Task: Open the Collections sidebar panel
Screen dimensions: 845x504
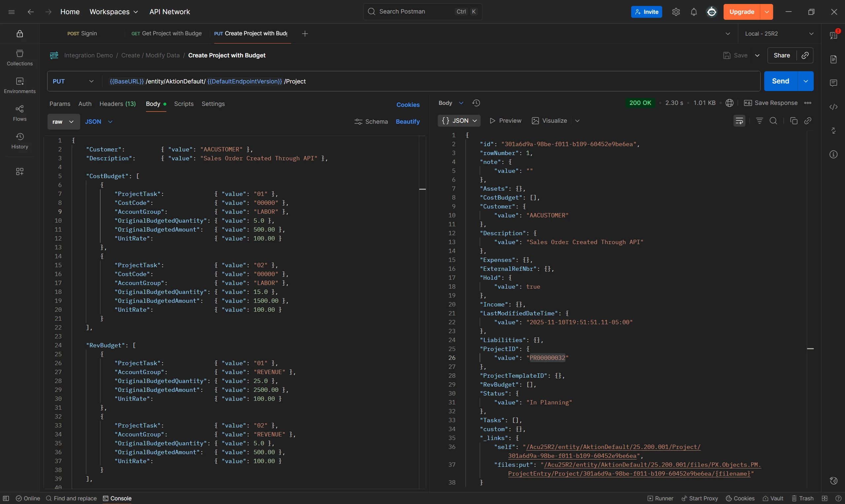Action: coord(20,57)
